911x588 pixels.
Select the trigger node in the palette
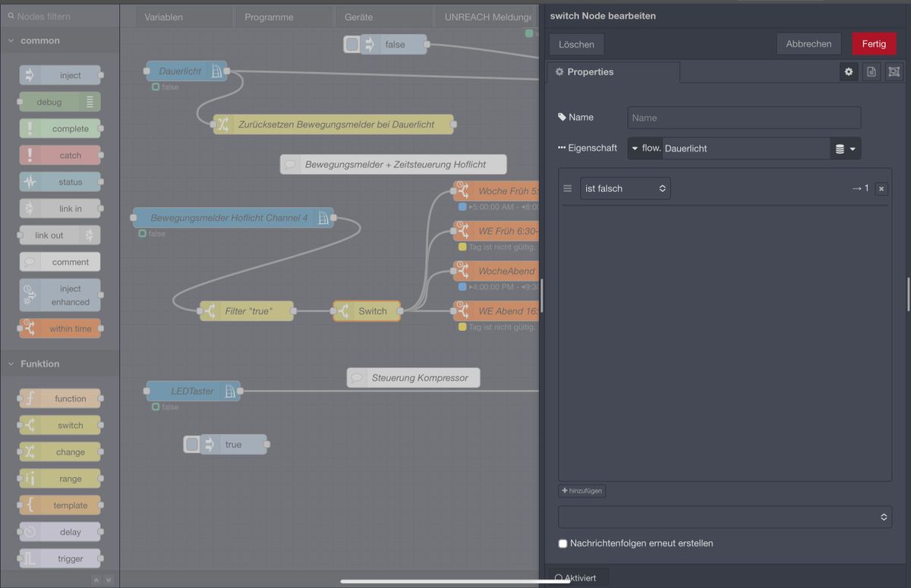click(x=60, y=558)
